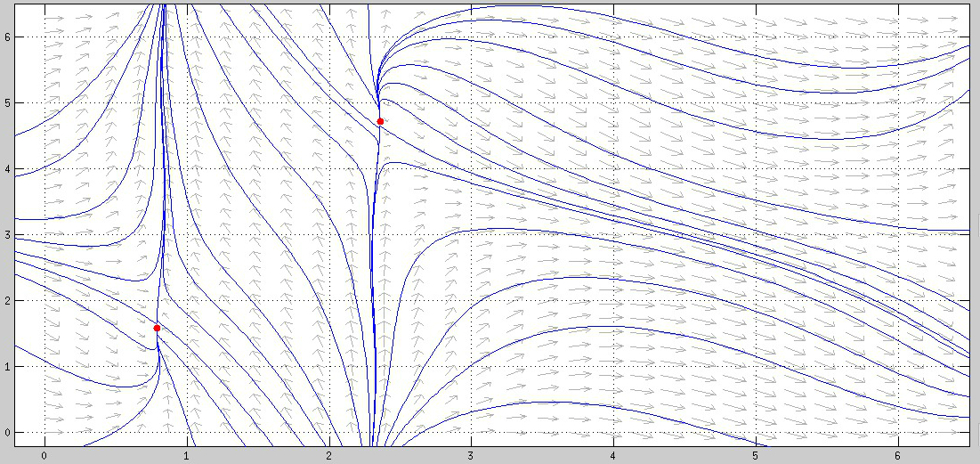
Task: Click the horizontal axis tick label 1
Action: tap(186, 457)
